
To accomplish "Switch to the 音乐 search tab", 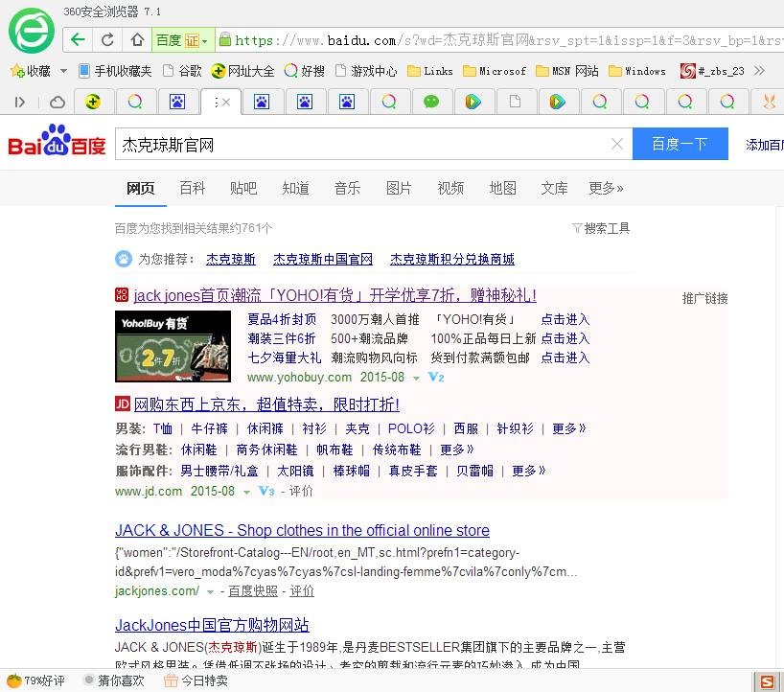I will [347, 188].
